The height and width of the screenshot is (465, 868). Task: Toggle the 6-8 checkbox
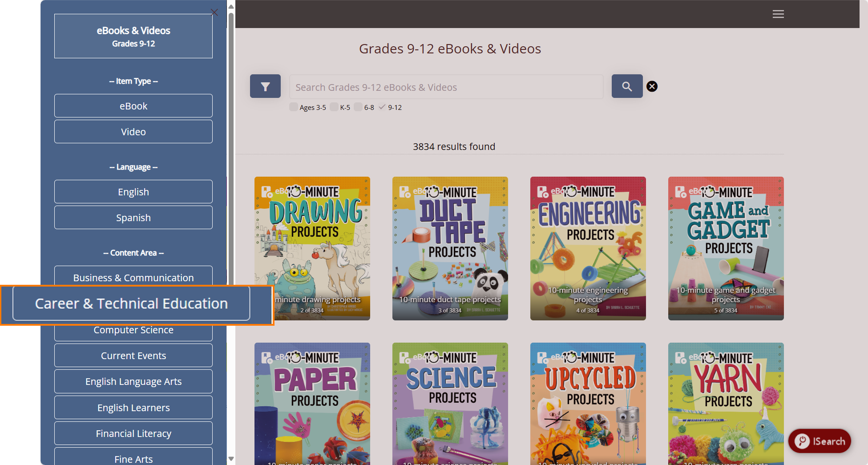click(x=358, y=107)
